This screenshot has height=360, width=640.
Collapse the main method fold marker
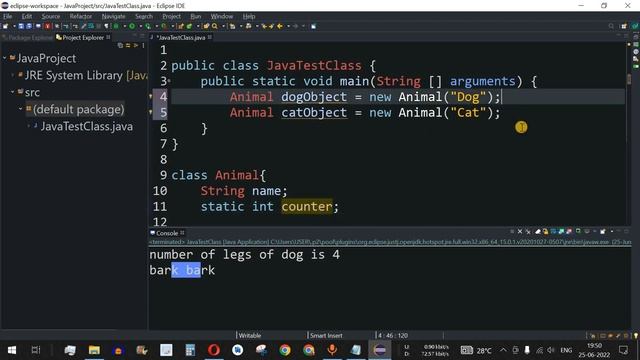click(x=169, y=81)
